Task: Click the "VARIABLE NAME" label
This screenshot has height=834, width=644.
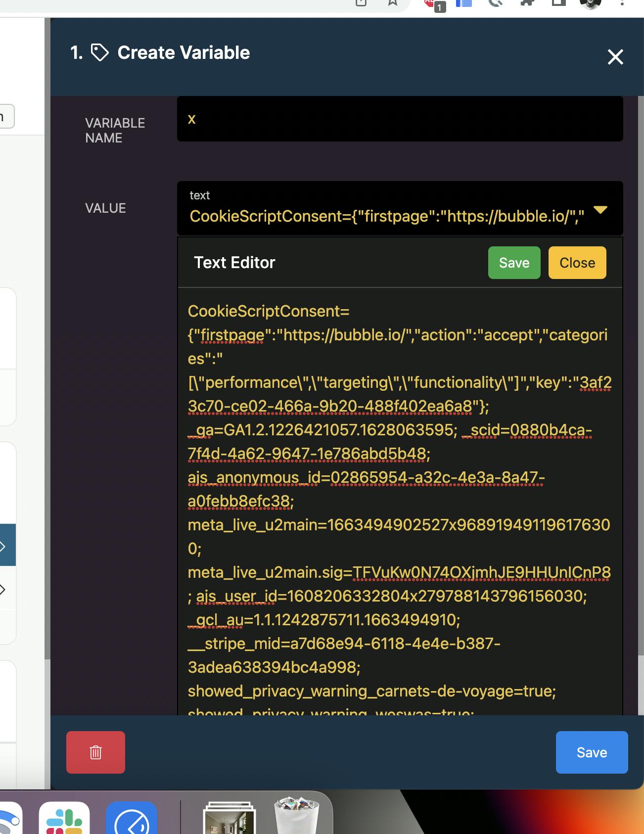Action: coord(115,131)
